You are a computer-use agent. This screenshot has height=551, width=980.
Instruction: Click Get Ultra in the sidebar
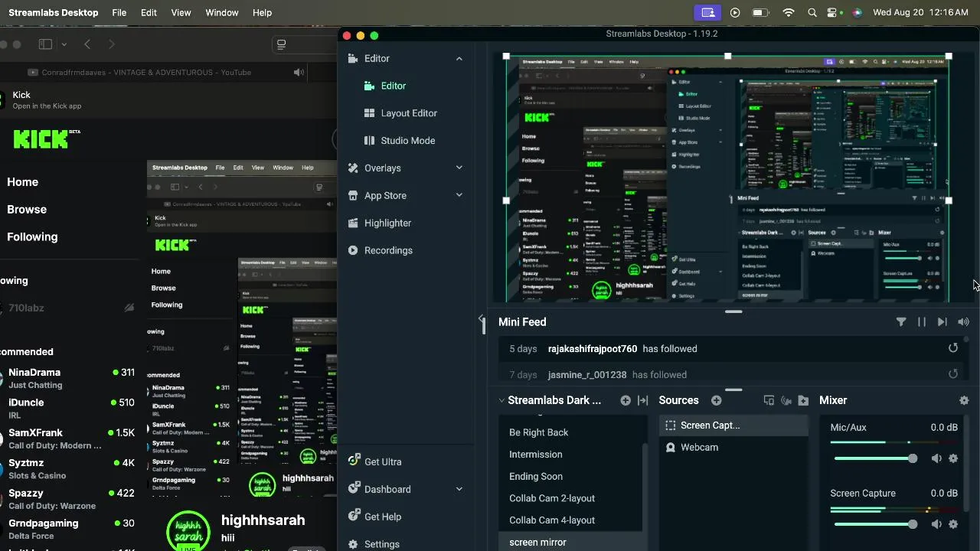click(383, 461)
